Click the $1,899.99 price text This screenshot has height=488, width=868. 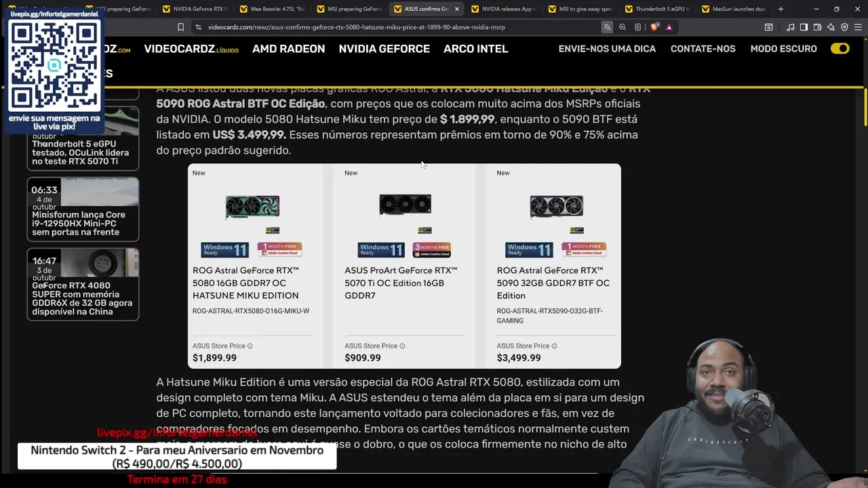(214, 358)
